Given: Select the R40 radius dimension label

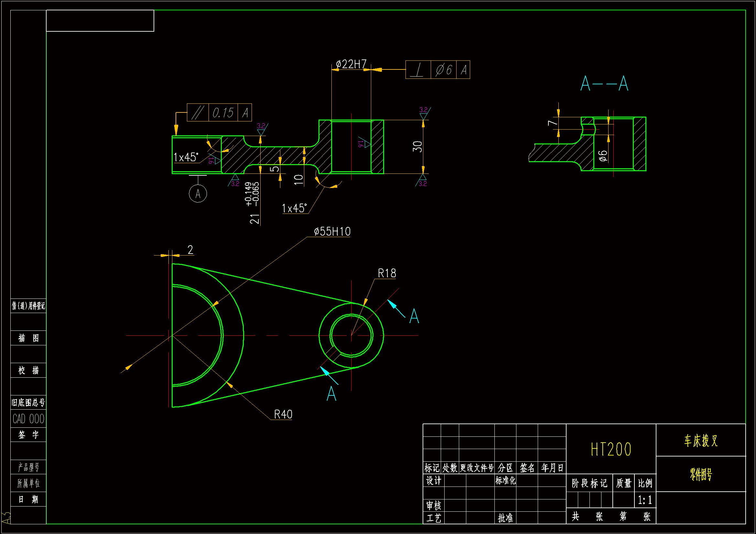Looking at the screenshot, I should tap(283, 414).
